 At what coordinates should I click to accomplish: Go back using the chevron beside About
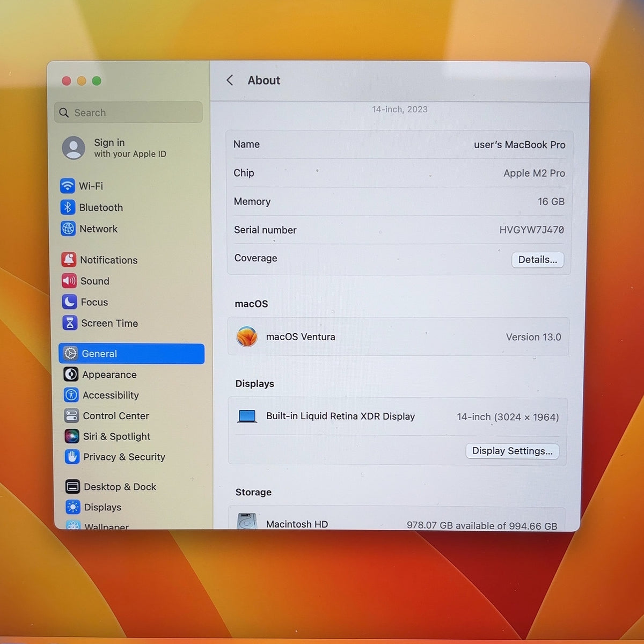(x=230, y=80)
